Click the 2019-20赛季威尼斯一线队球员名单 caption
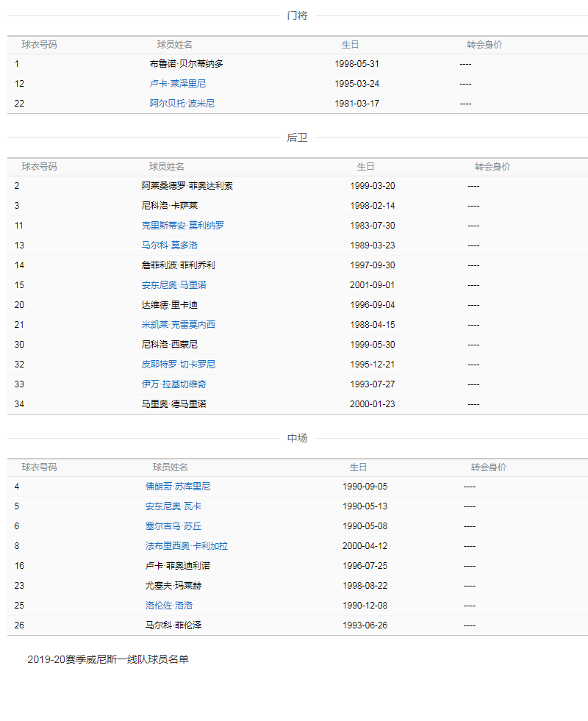Viewport: 588px width, 721px height. click(x=108, y=659)
